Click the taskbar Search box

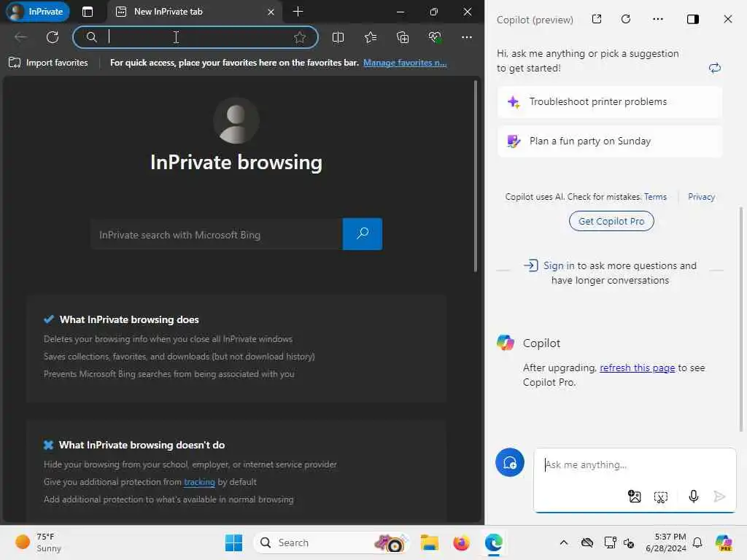click(x=330, y=542)
